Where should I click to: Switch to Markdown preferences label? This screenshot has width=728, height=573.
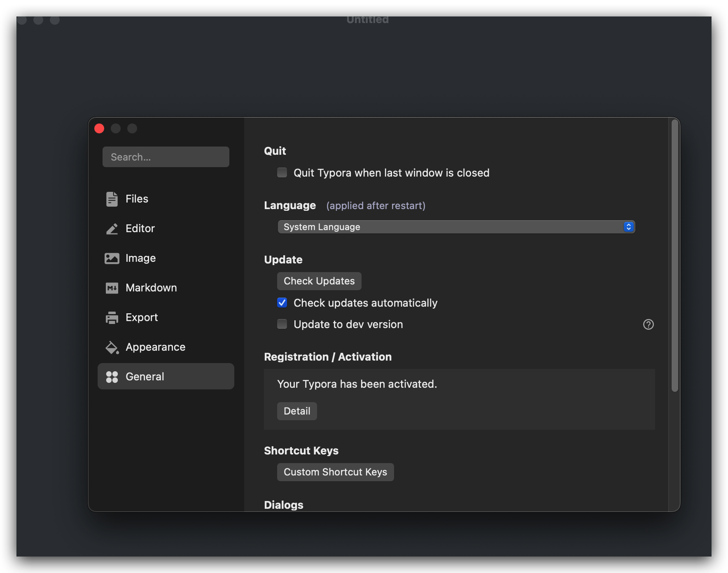(x=151, y=288)
